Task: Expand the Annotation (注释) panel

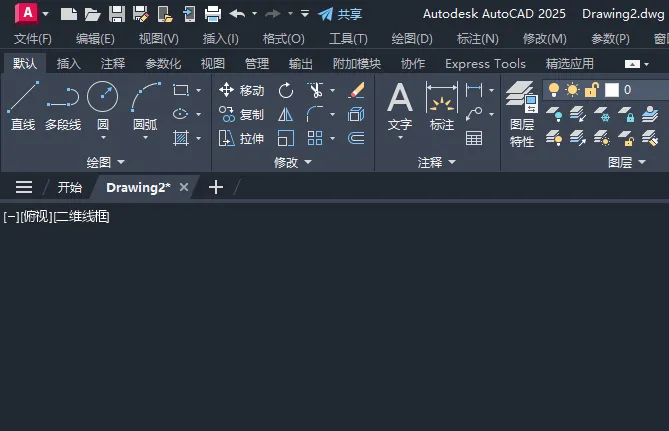Action: click(436, 162)
